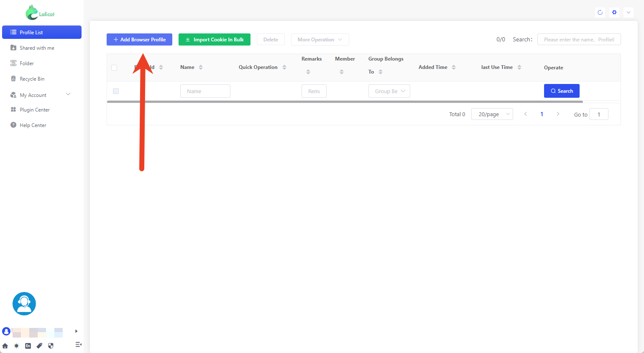Open Plugin Center from sidebar

[34, 110]
